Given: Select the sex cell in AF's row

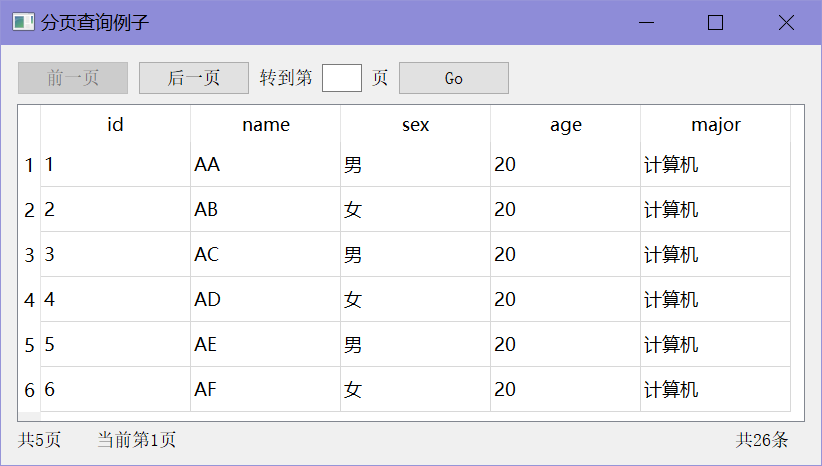Looking at the screenshot, I should 416,389.
